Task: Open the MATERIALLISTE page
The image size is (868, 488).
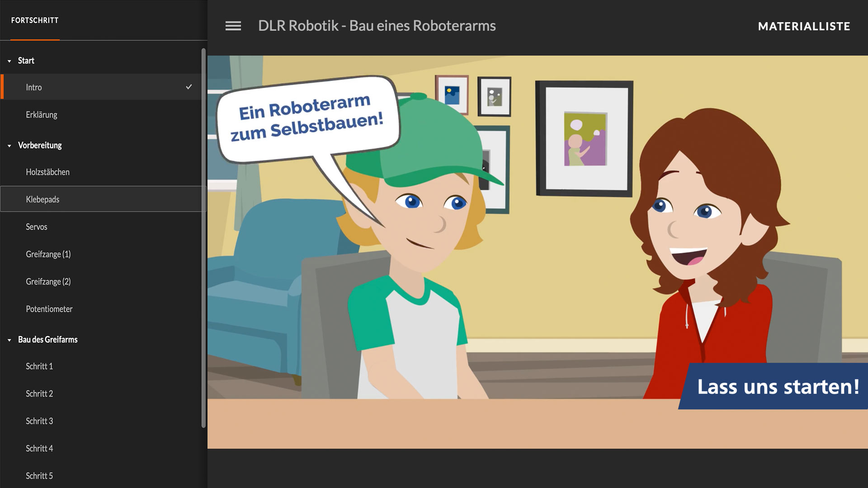Action: point(804,26)
